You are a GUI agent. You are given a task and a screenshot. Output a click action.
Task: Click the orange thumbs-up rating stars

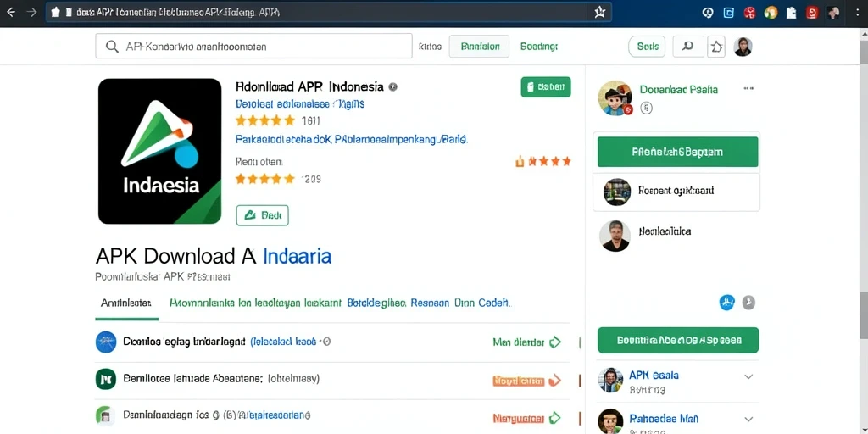tap(543, 162)
